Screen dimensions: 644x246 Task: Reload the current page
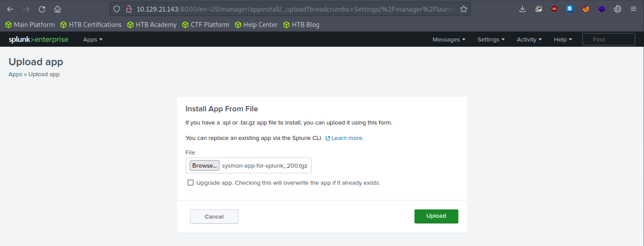click(x=42, y=9)
